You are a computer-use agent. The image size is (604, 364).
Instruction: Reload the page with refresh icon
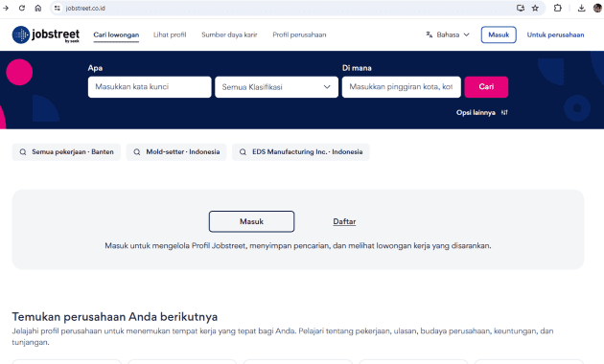point(22,8)
